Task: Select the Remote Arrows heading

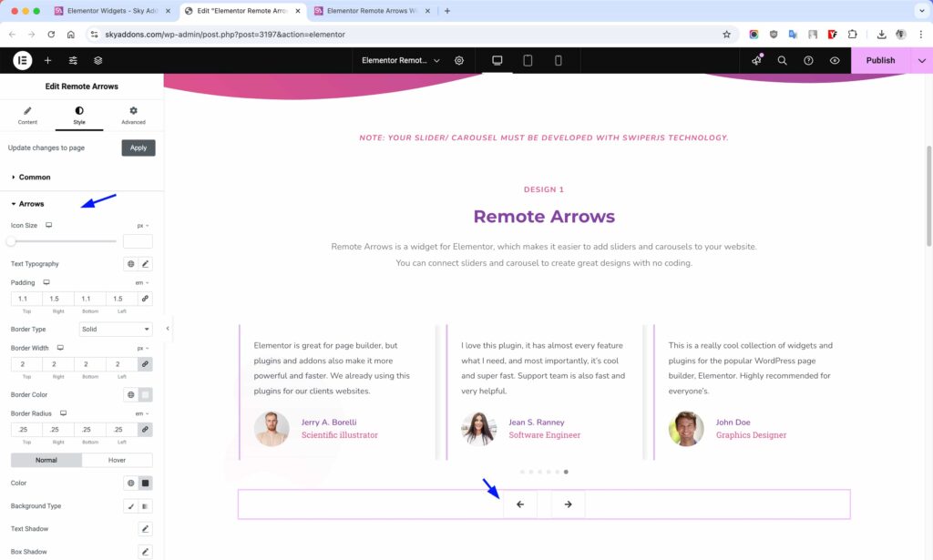Action: coord(544,217)
